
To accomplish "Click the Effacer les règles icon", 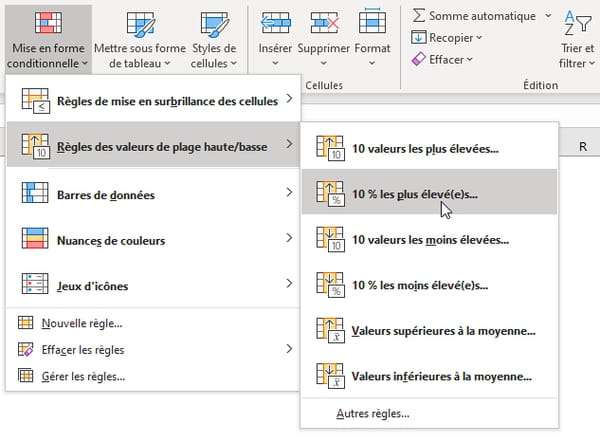I will (26, 349).
